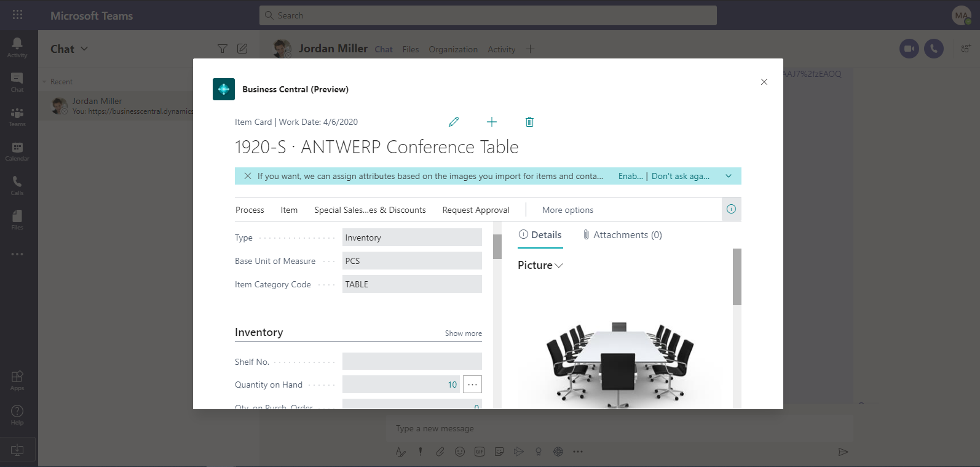Start a video call with Jordan Miller
This screenshot has height=467, width=980.
[909, 49]
